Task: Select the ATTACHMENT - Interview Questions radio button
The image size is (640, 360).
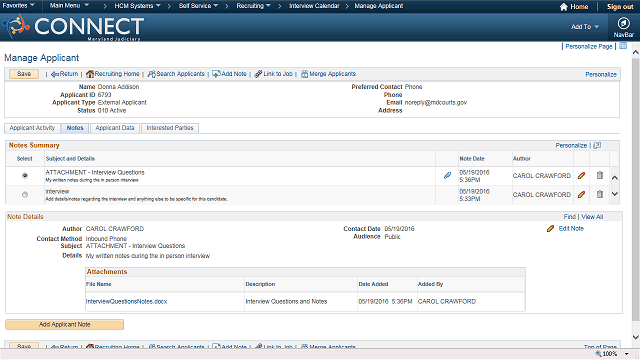Action: pyautogui.click(x=25, y=176)
